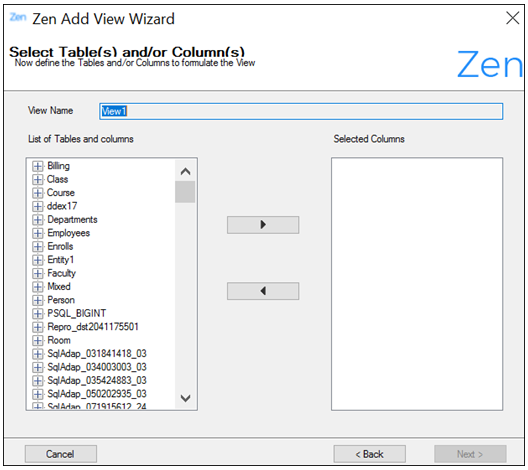Expand the Departments table node
Viewport: 528px width, 470px height.
click(38, 220)
